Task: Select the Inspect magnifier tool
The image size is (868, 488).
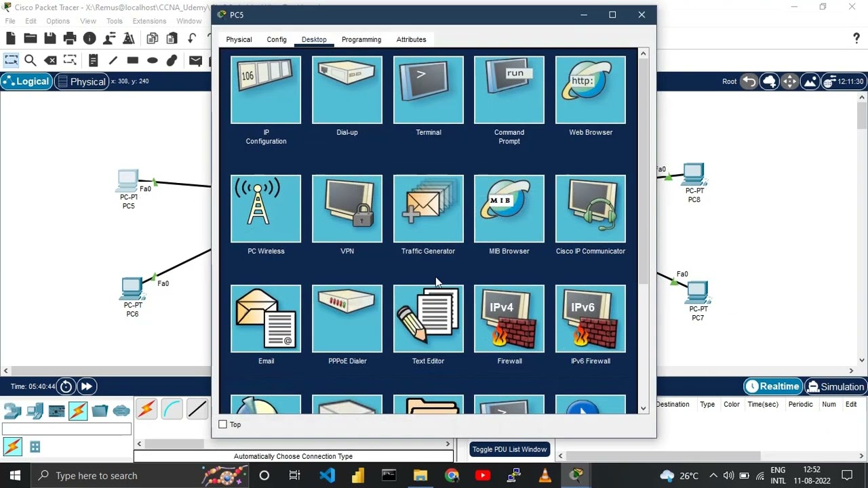Action: 31,60
